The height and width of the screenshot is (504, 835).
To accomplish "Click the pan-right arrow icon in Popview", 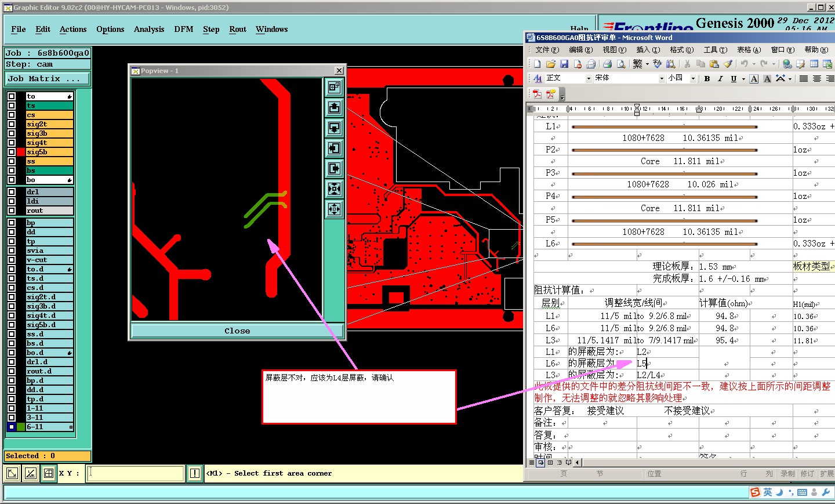I will [335, 168].
